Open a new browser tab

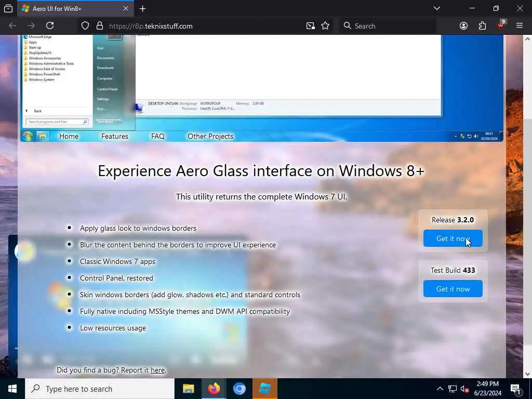click(142, 8)
